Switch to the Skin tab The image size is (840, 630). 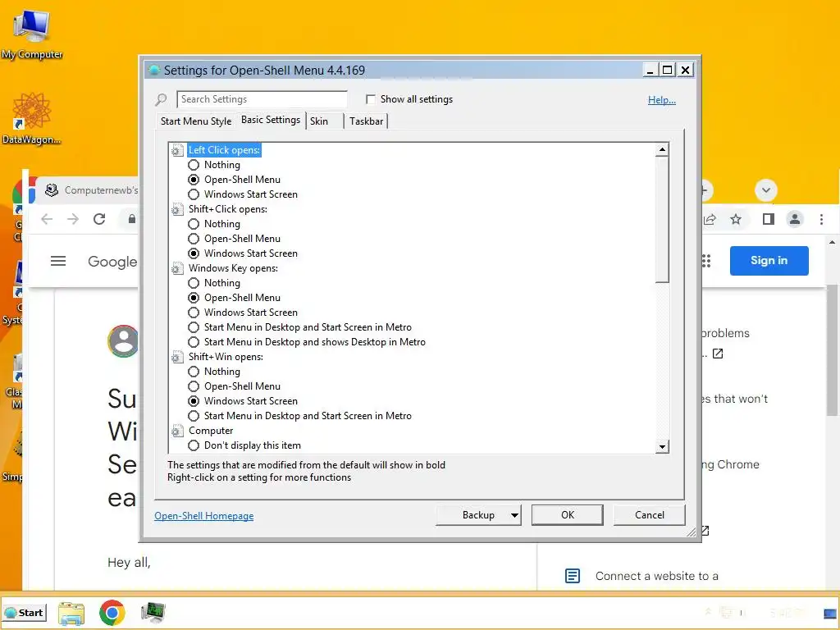pos(323,121)
